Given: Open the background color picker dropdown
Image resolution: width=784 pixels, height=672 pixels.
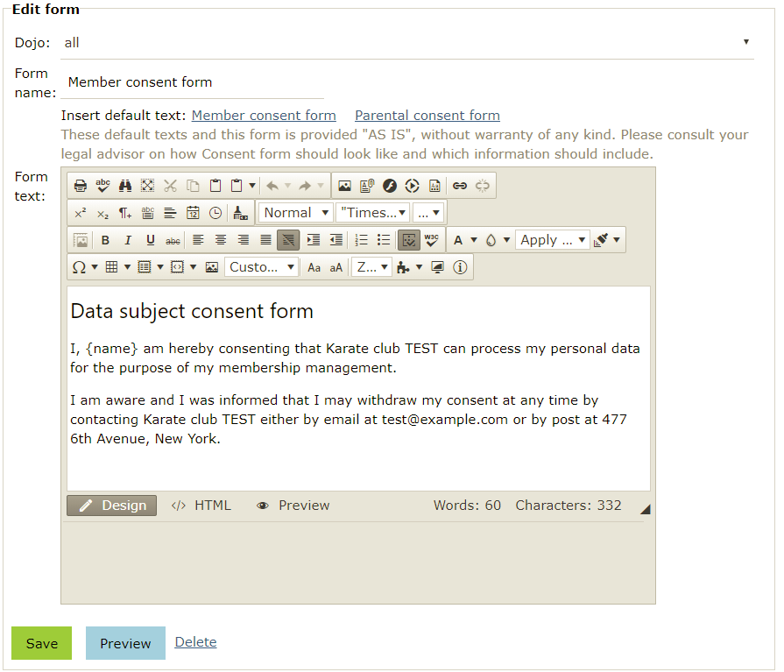Looking at the screenshot, I should [506, 240].
